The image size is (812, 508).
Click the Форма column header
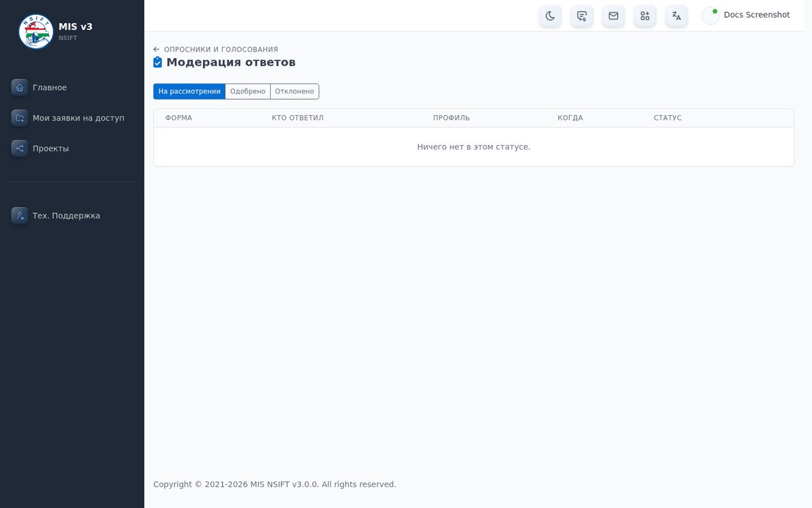(179, 118)
